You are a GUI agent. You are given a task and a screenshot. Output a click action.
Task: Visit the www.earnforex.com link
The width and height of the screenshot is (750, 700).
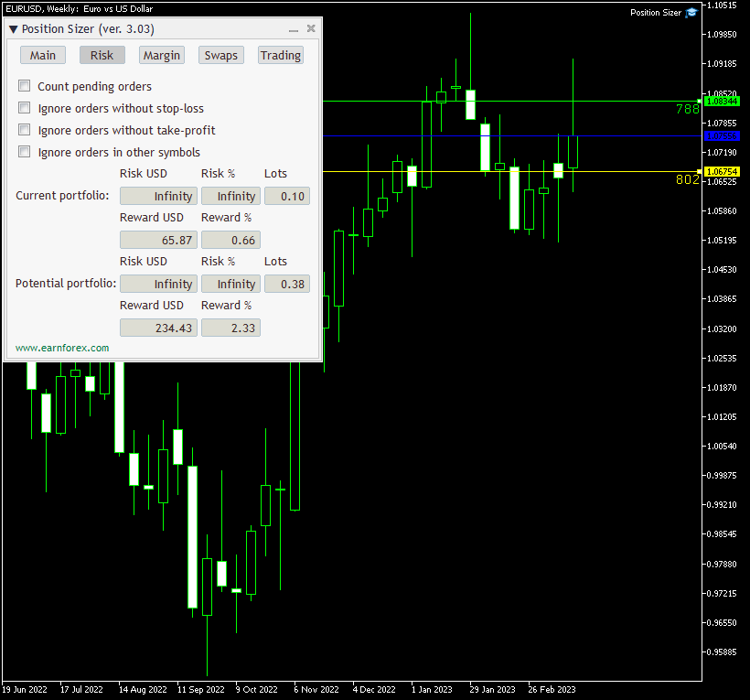coord(61,348)
